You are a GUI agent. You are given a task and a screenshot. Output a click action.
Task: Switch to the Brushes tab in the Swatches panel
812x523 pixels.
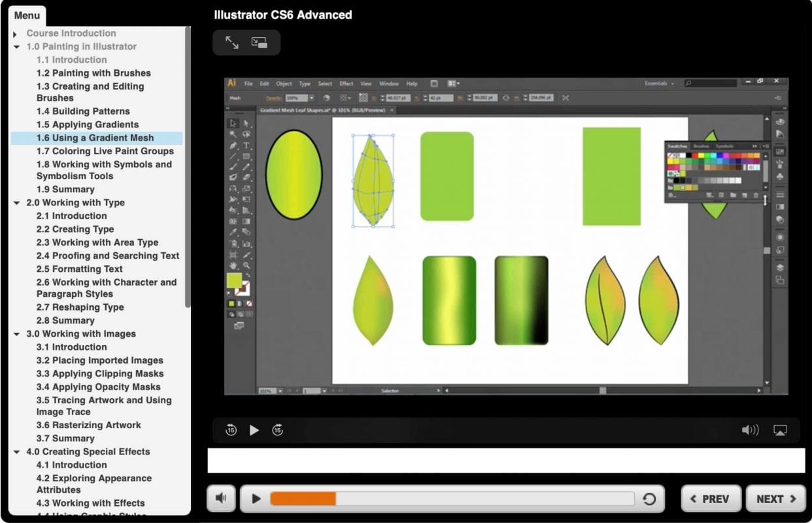click(702, 146)
